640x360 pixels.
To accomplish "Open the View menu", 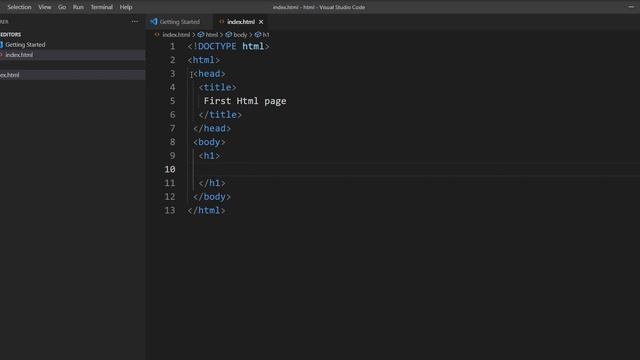I will pos(44,7).
